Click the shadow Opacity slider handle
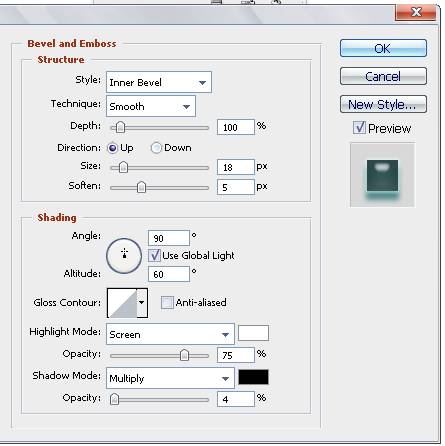Viewport: 445px width, 446px height. click(x=114, y=399)
